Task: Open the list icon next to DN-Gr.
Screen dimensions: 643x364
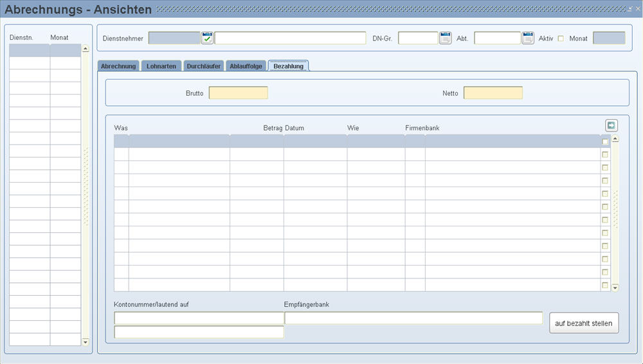Action: 446,38
